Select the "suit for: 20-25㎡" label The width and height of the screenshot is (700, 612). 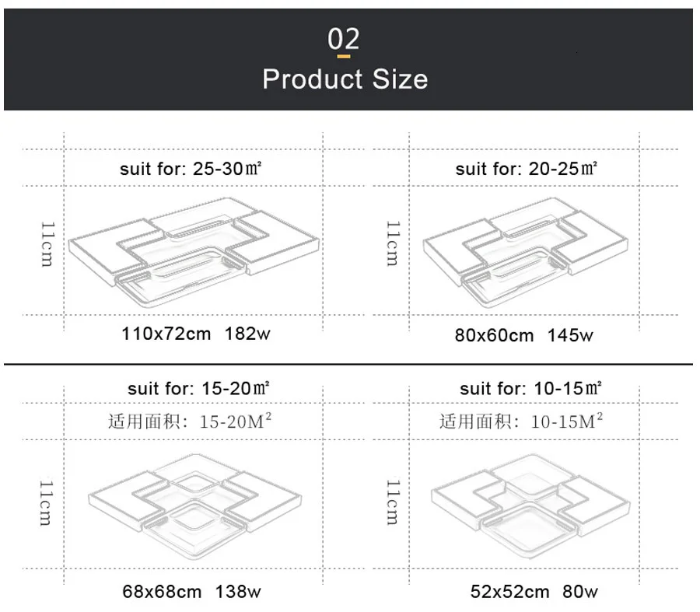click(x=527, y=168)
